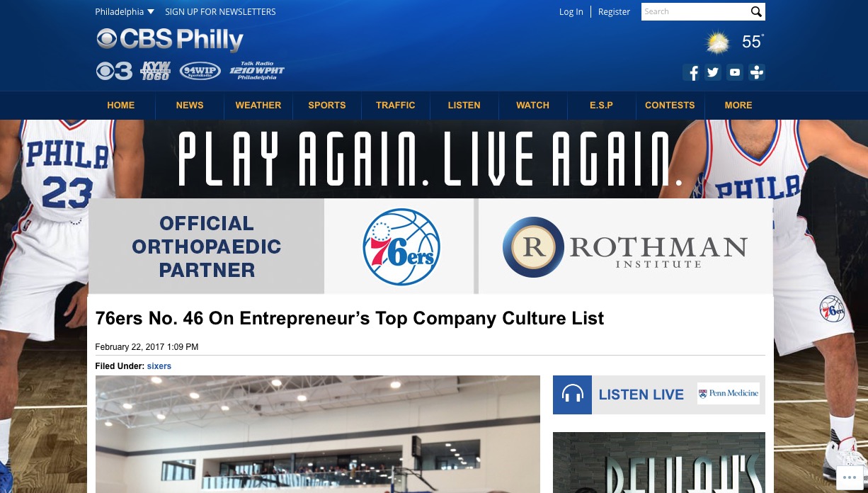Image resolution: width=868 pixels, height=493 pixels.
Task: Open the MORE navigation menu
Action: pyautogui.click(x=738, y=106)
